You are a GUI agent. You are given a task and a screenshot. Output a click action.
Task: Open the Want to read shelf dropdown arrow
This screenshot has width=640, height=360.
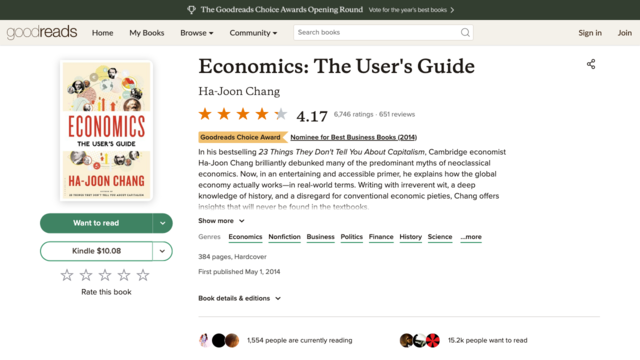(162, 223)
